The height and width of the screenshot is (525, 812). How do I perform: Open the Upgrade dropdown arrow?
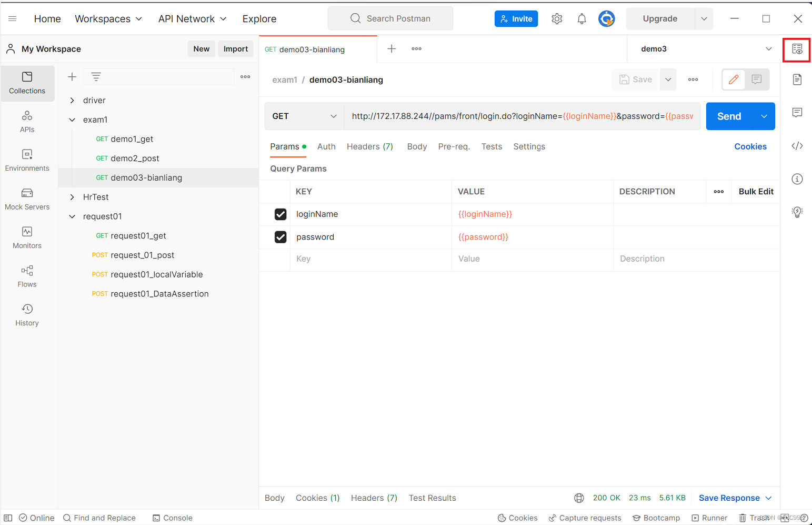pos(704,19)
